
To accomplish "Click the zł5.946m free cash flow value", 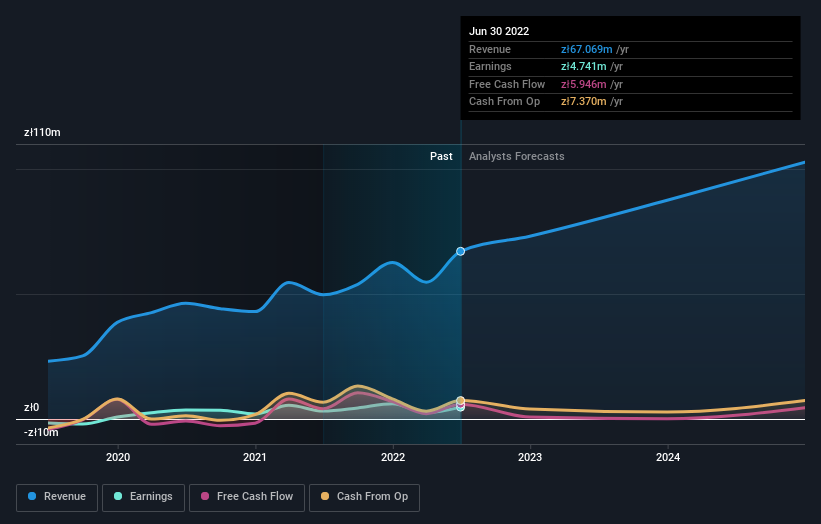I will (x=584, y=84).
